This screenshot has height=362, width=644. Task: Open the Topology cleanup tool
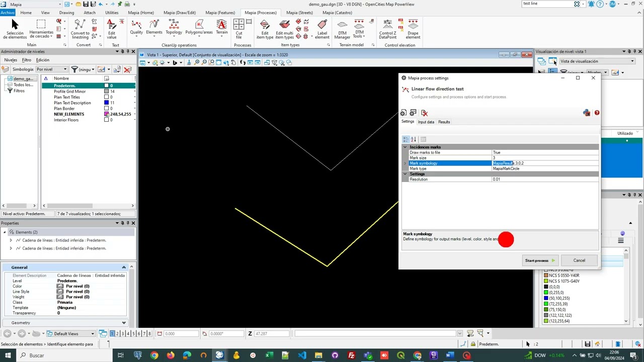(x=174, y=27)
